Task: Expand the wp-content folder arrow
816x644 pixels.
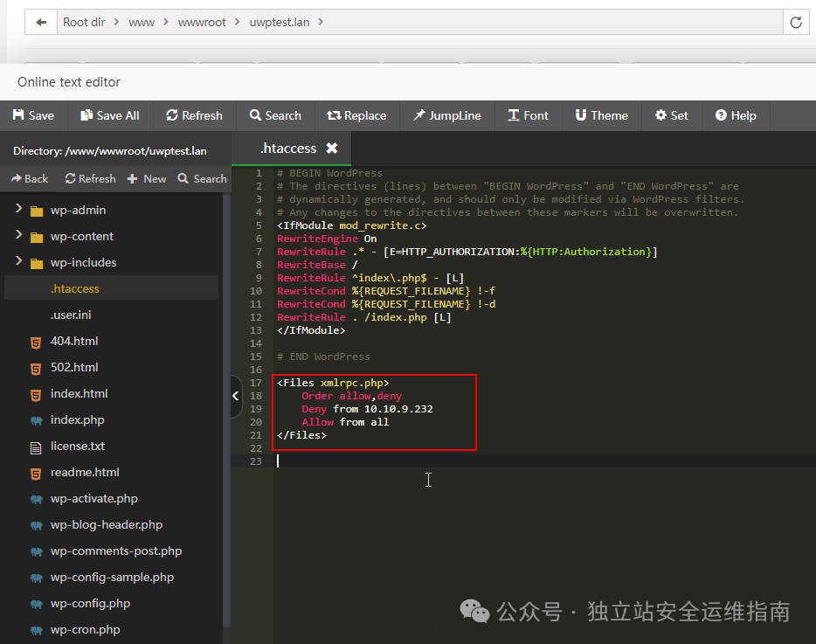Action: 18,235
